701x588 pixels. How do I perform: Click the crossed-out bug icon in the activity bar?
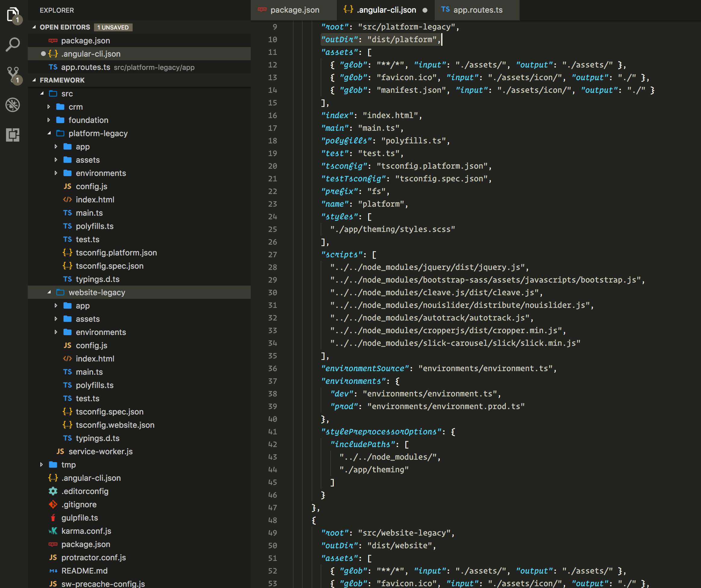pos(13,105)
